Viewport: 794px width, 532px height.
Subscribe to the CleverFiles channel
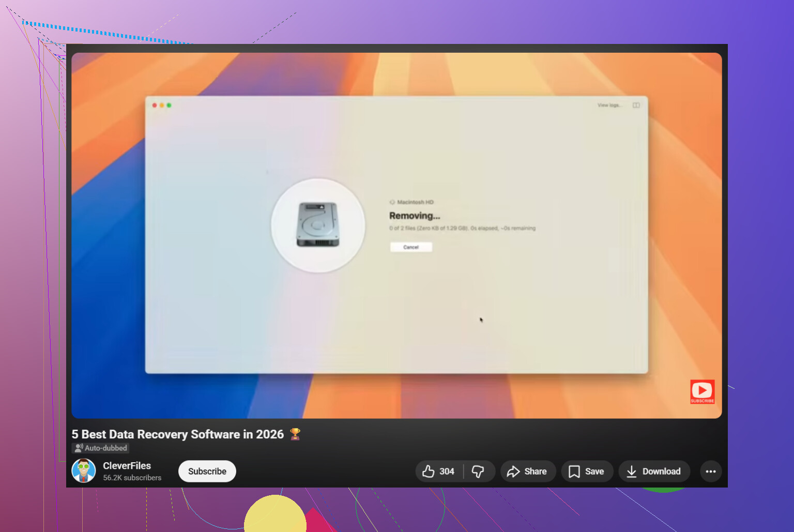point(207,472)
